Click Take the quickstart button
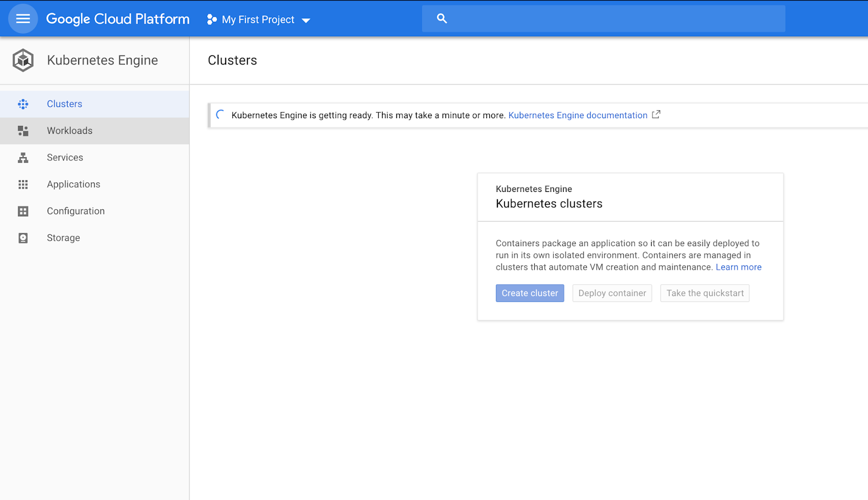Screen dimensions: 868x500 (x=705, y=293)
